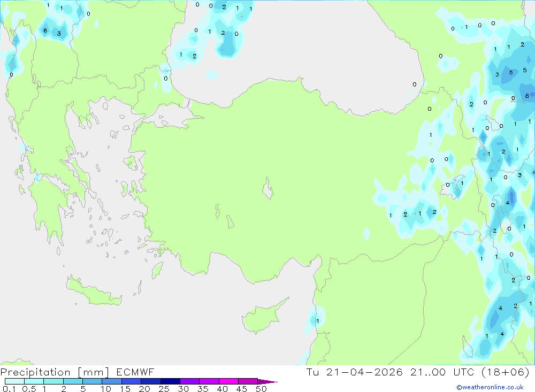The image size is (535, 392).
Task: Click the 30–35 mm violet legend swatch
Action: tap(190, 381)
